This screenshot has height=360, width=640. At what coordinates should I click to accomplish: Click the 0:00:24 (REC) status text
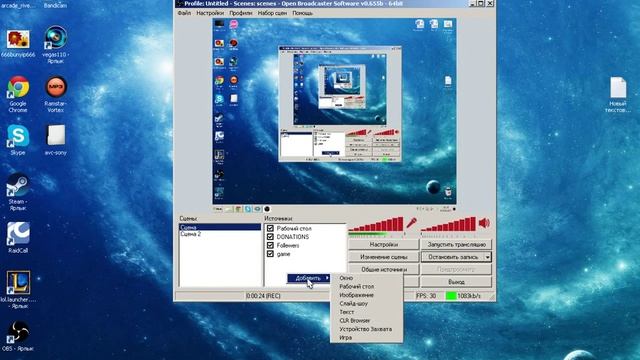pos(263,296)
